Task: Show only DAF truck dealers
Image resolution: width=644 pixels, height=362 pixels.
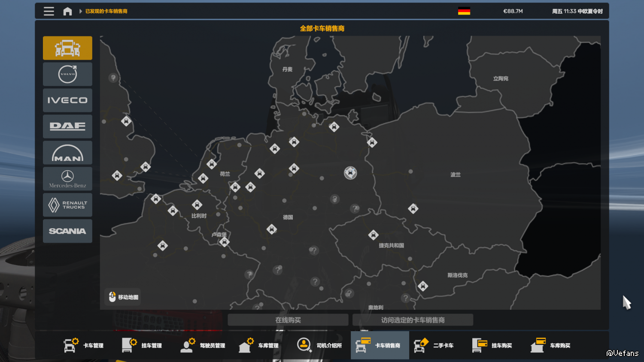Action: pyautogui.click(x=67, y=127)
